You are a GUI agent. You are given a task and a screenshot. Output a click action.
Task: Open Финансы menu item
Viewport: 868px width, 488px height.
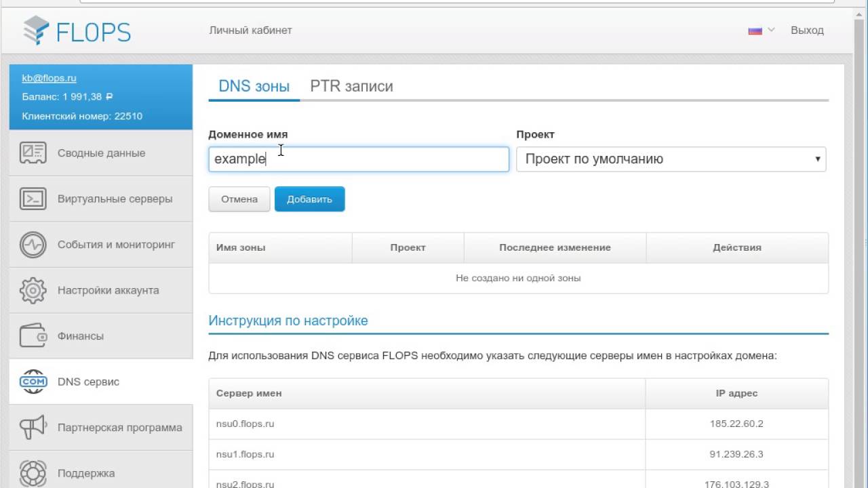point(101,336)
